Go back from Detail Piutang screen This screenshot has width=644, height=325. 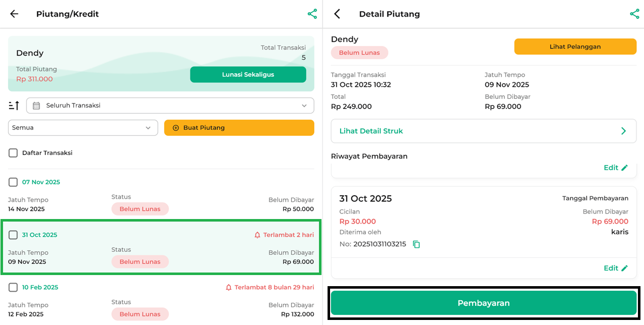(338, 14)
